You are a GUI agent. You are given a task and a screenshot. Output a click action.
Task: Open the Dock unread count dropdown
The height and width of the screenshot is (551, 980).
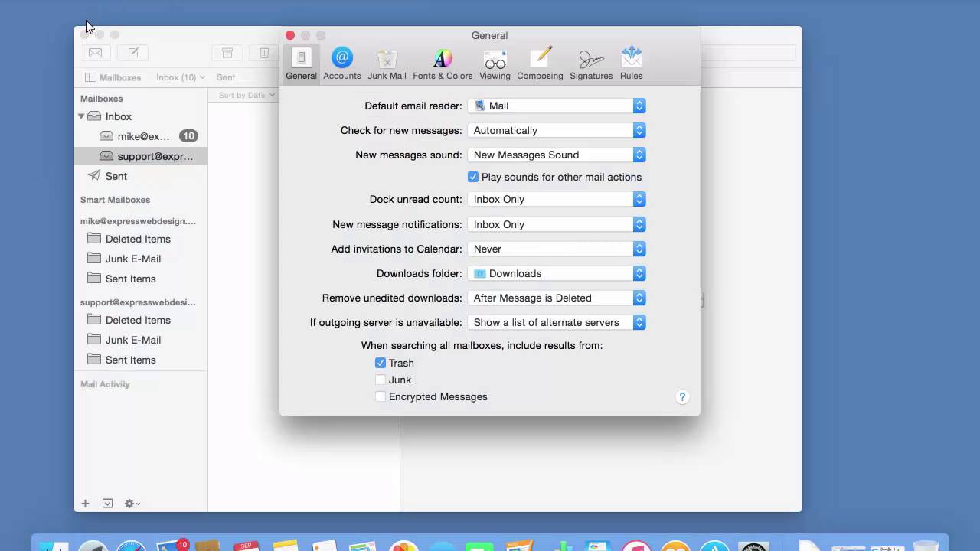click(557, 199)
